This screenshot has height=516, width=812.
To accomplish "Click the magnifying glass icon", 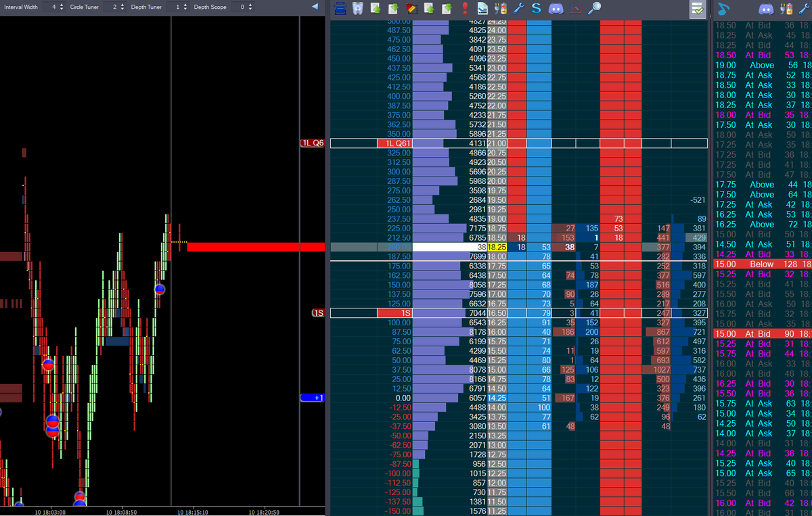I will pos(594,9).
